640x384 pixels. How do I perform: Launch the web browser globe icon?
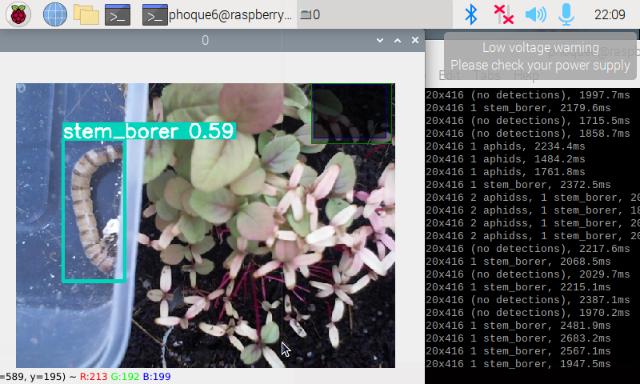pos(55,15)
